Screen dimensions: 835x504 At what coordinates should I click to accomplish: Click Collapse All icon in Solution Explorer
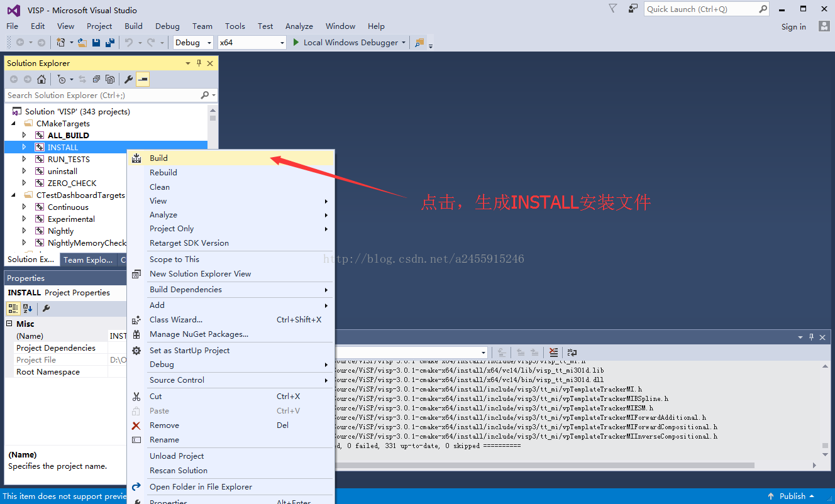click(x=96, y=79)
